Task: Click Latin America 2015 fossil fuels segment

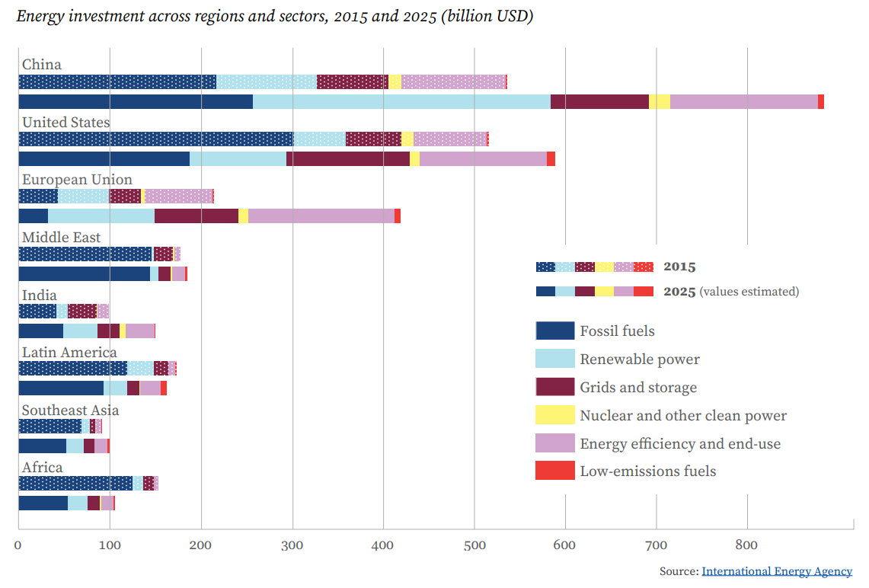Action: (72, 369)
